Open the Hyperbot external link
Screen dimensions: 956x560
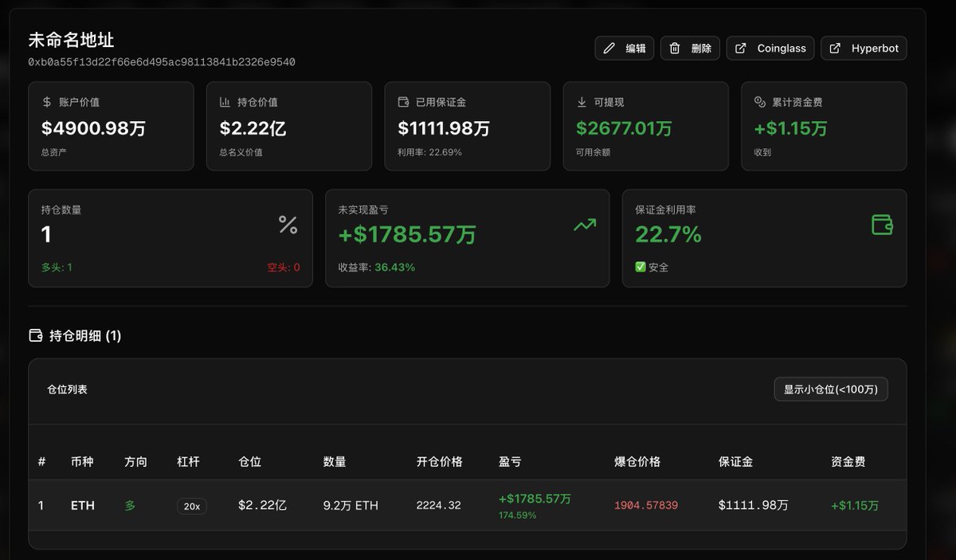864,49
